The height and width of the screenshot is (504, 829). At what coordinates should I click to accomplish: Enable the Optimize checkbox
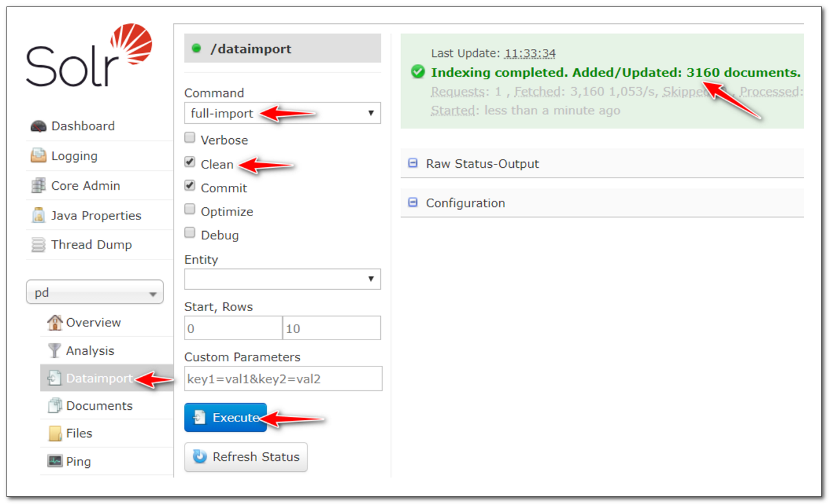(x=190, y=209)
